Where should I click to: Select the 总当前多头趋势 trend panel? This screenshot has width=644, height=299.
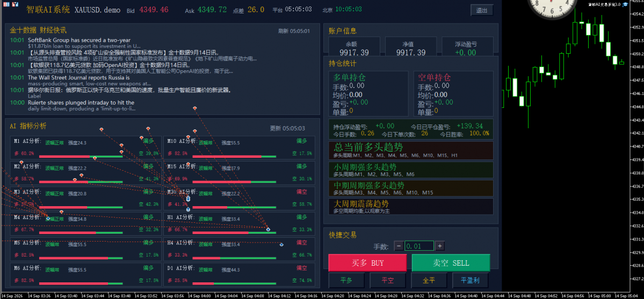(x=411, y=150)
